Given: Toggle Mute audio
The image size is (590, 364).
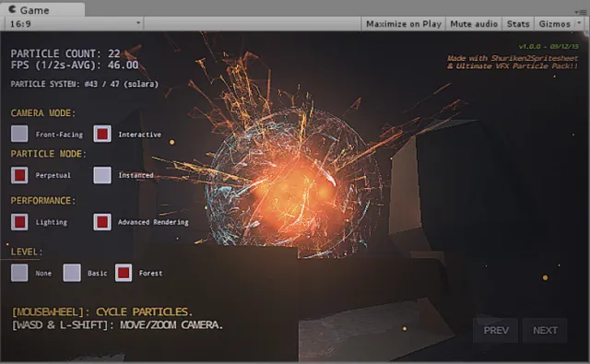Looking at the screenshot, I should (x=474, y=24).
